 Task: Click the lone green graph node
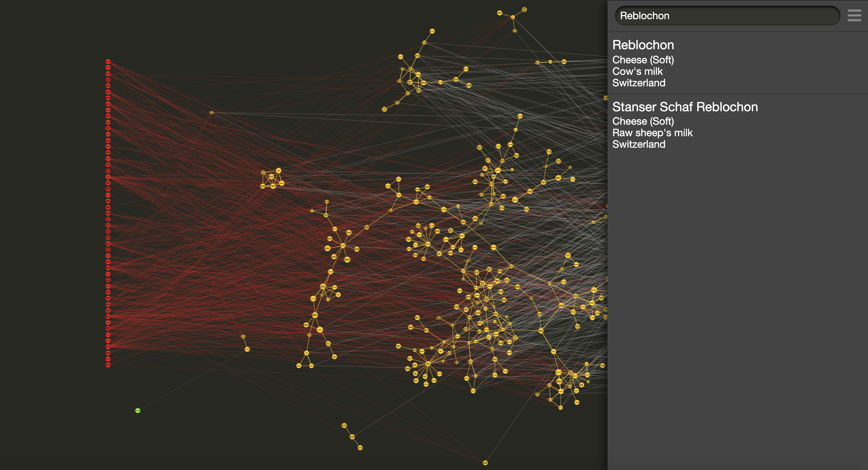pyautogui.click(x=138, y=411)
